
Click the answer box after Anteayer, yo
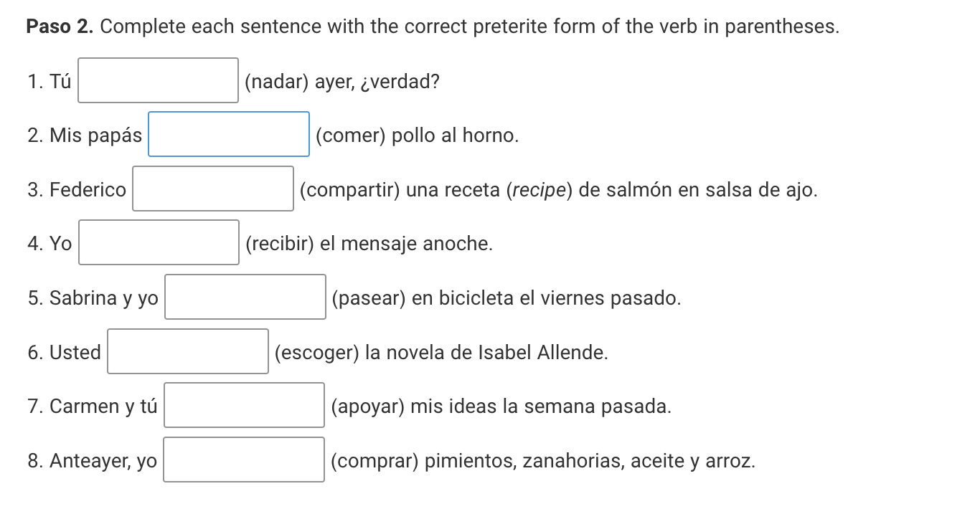tap(244, 460)
